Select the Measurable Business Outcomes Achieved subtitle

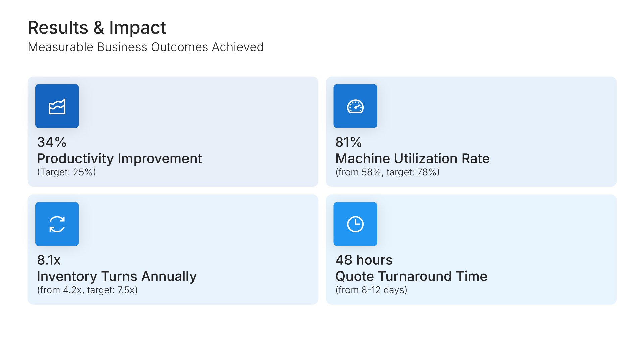[x=146, y=47]
